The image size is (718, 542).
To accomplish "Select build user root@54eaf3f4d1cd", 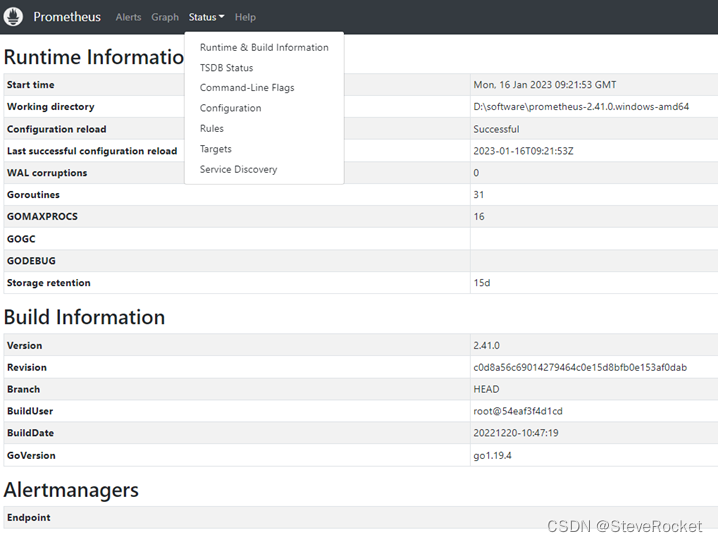I will click(517, 411).
